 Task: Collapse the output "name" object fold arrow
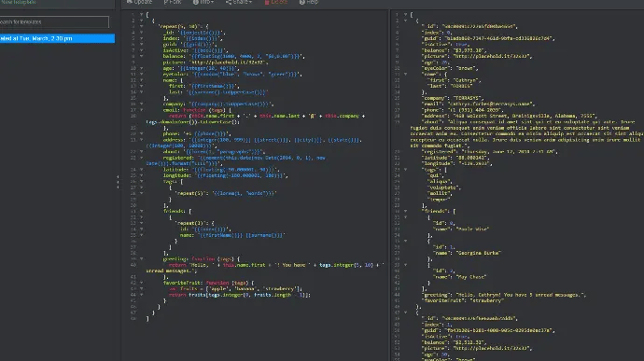tap(405, 75)
